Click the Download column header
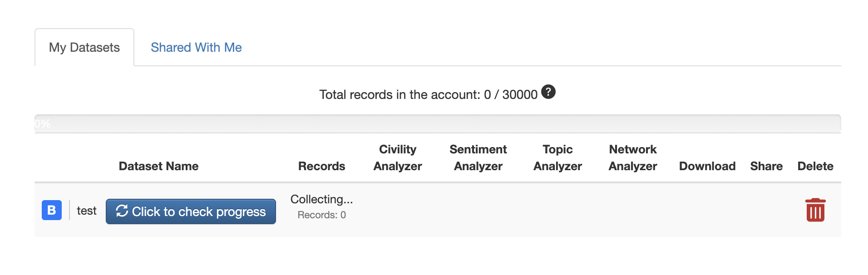Screen dimensions: 868x275 pos(707,166)
